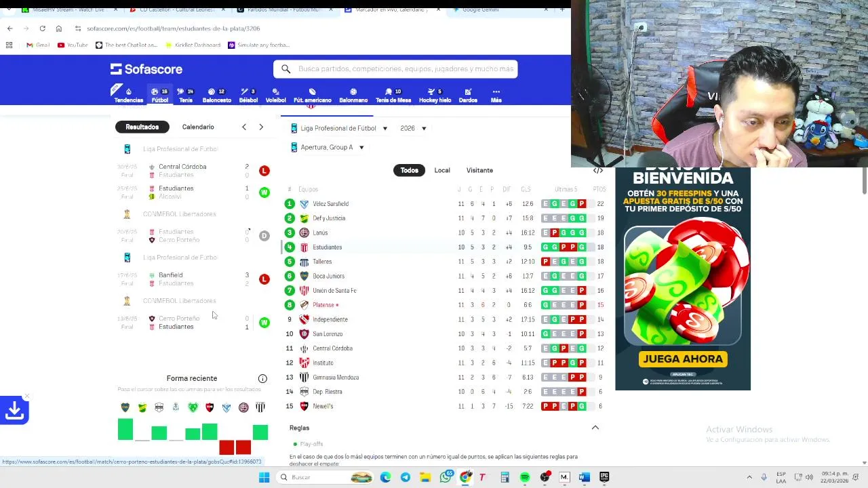Open the Liga Profesional de Fútbol dropdown
Viewport: 868px width, 488px height.
click(338, 128)
